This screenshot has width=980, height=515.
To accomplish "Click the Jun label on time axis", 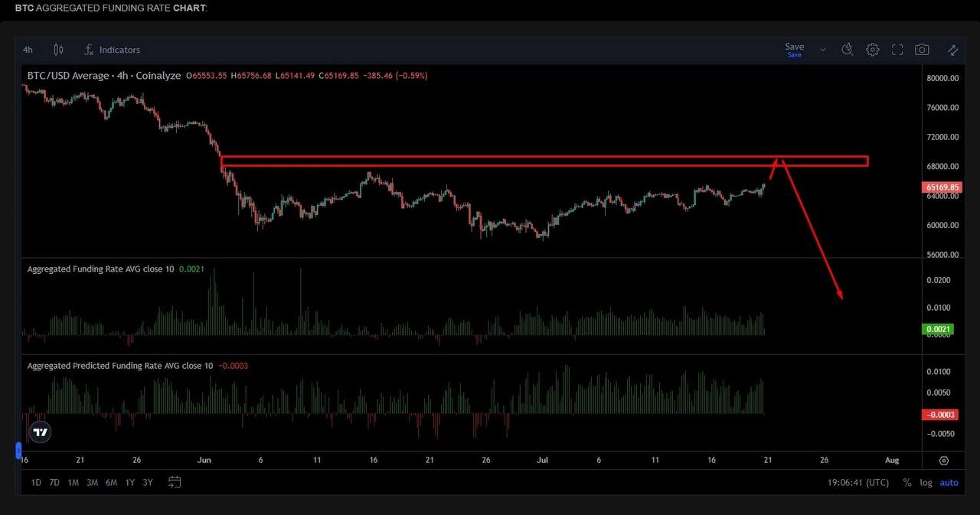I will [204, 461].
